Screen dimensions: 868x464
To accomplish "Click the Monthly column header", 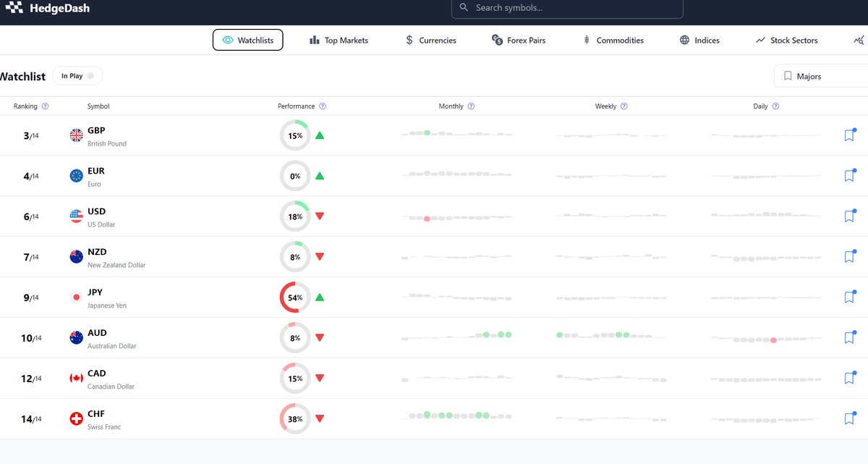I will tap(451, 106).
